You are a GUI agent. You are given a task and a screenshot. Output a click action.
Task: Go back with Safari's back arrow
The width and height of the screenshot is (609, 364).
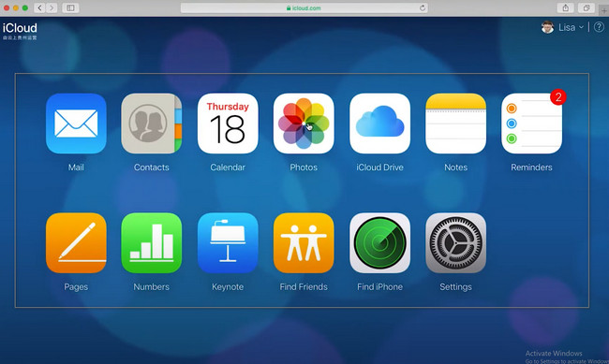pyautogui.click(x=39, y=7)
